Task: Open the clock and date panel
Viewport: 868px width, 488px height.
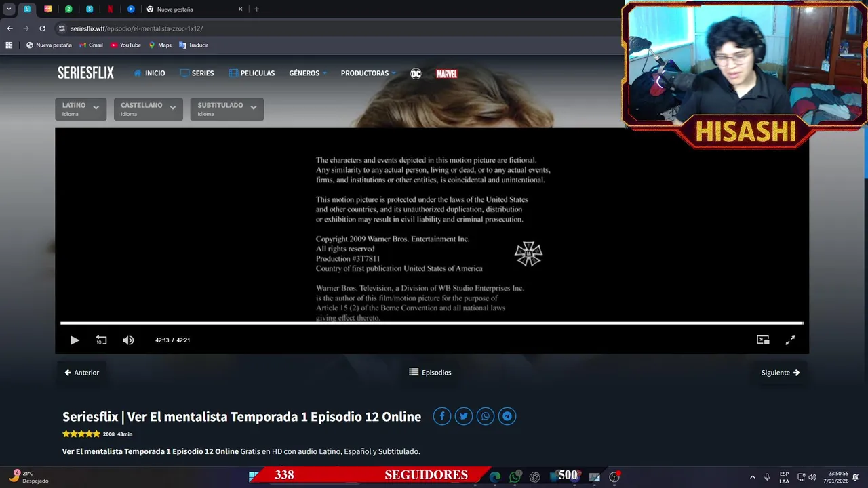Action: click(836, 477)
